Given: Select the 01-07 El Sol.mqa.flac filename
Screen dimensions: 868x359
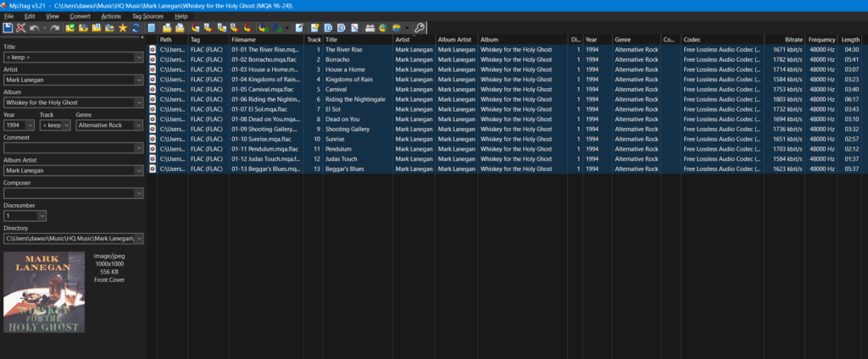Looking at the screenshot, I should [259, 109].
